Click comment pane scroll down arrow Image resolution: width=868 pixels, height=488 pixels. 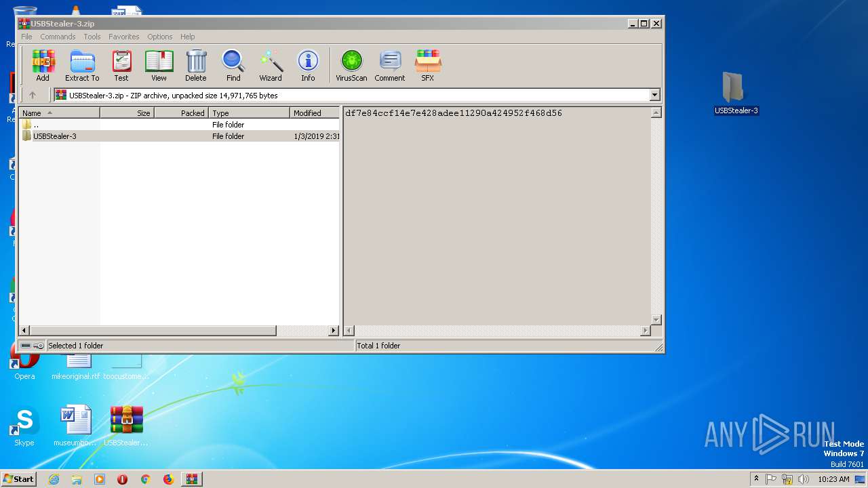[656, 320]
